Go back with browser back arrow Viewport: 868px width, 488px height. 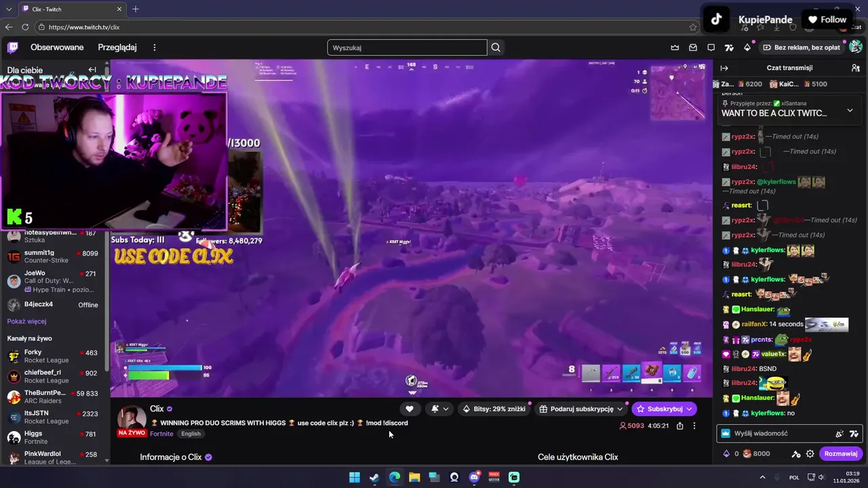pos(9,27)
